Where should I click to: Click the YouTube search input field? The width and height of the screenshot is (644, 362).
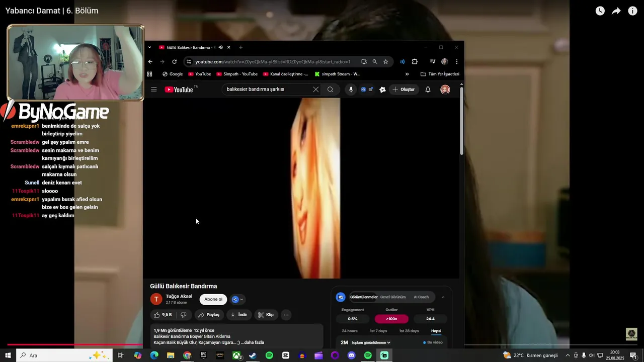click(x=267, y=89)
